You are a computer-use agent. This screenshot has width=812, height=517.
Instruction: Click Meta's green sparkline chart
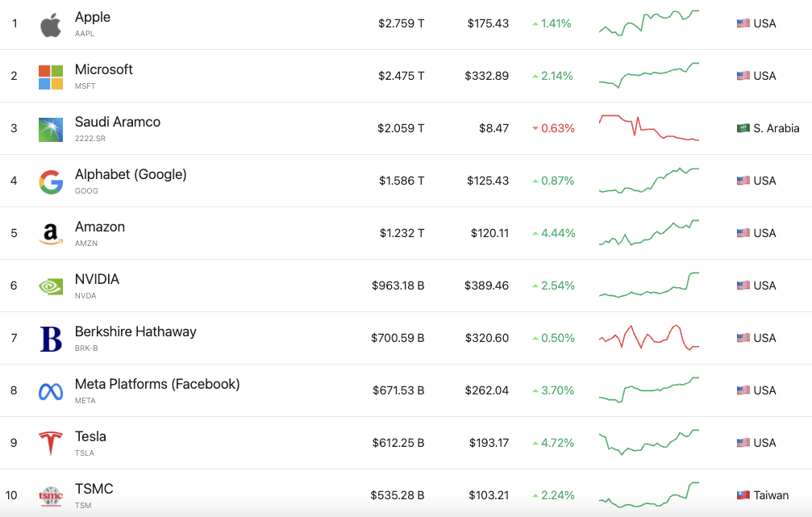click(x=649, y=390)
